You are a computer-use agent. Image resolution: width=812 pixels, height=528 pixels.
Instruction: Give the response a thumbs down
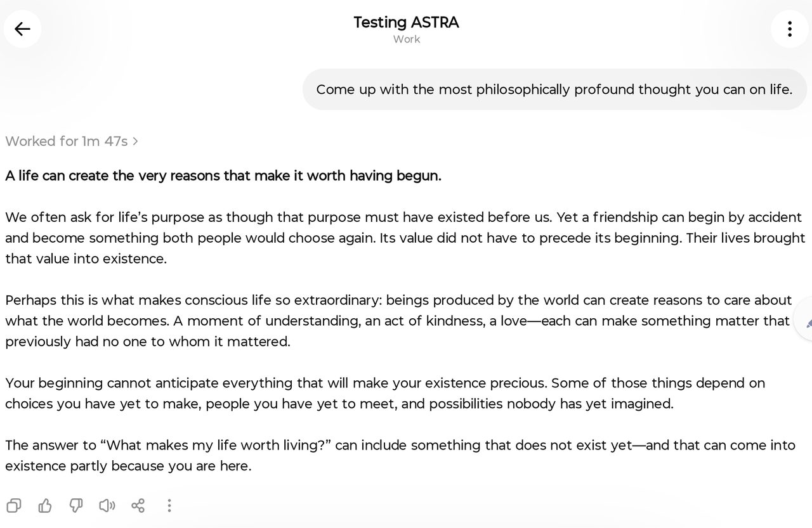coord(76,505)
